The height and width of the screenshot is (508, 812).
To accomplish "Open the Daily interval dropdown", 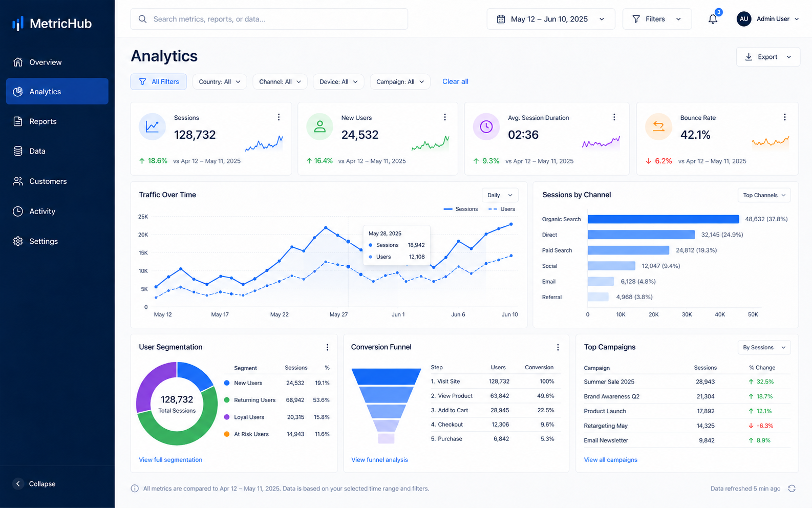I will 500,195.
